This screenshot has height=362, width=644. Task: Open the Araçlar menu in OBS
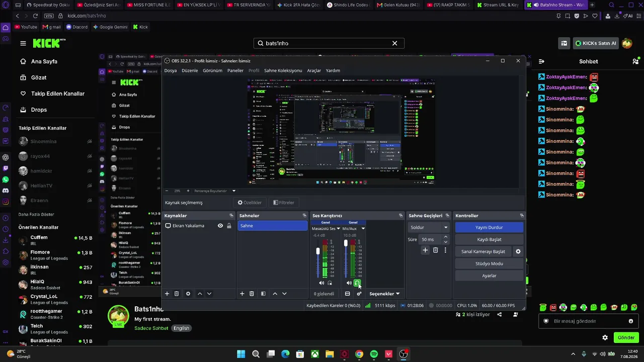(314, 70)
